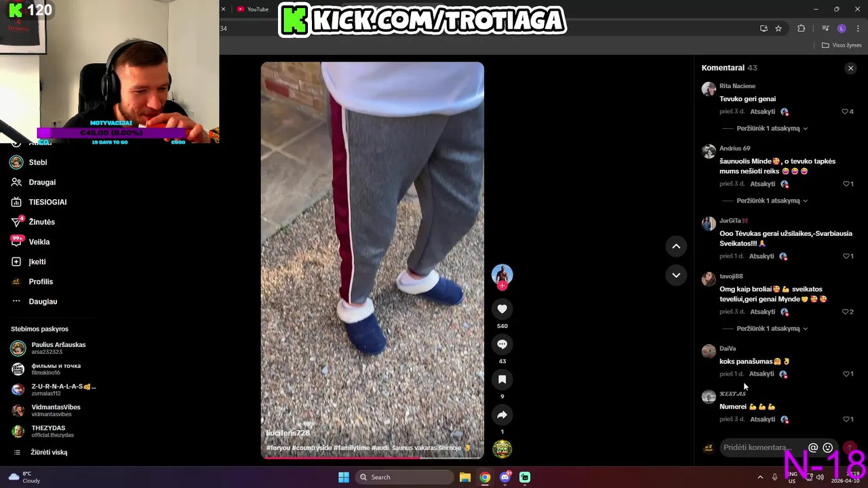Share the video with the arrow icon
868x488 pixels.
pos(502,415)
